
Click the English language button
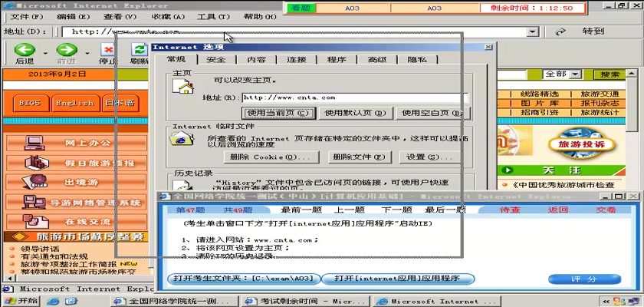click(75, 103)
